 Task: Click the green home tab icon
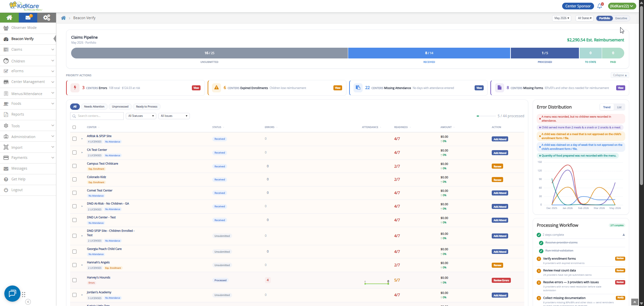[9, 17]
